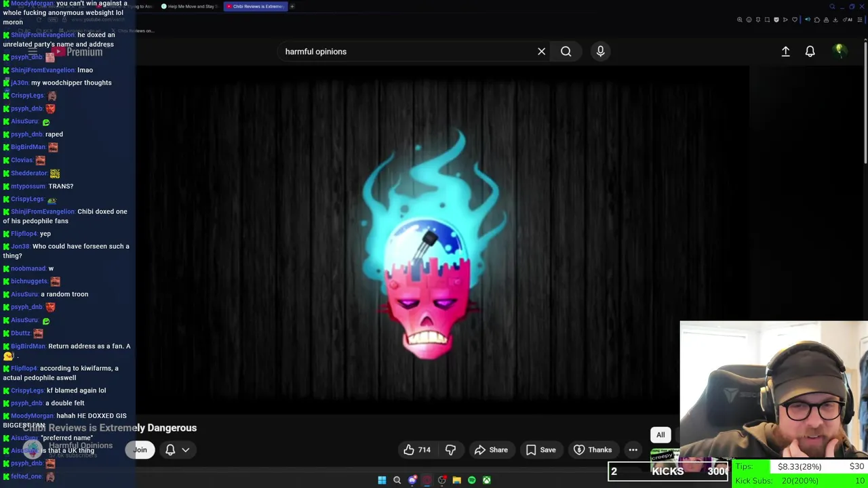This screenshot has width=868, height=488.
Task: Switch to 'Help Me Move and Stay' browser tab
Action: 189,6
